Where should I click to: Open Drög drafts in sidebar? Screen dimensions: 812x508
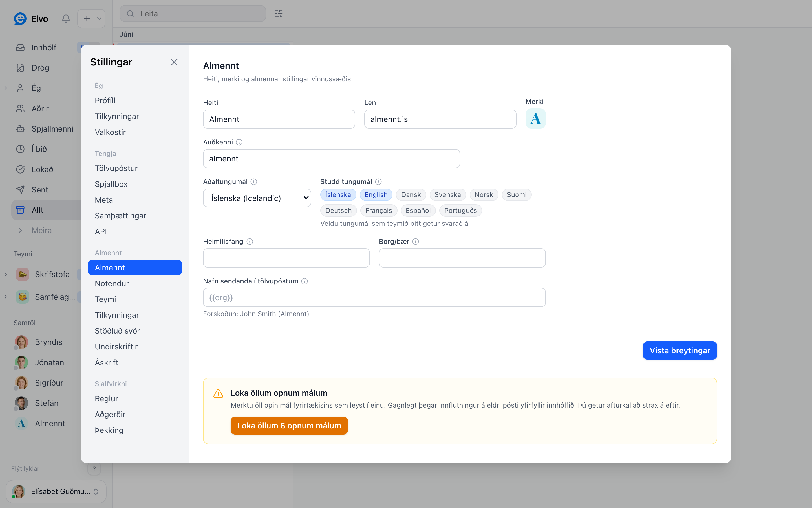coord(40,68)
